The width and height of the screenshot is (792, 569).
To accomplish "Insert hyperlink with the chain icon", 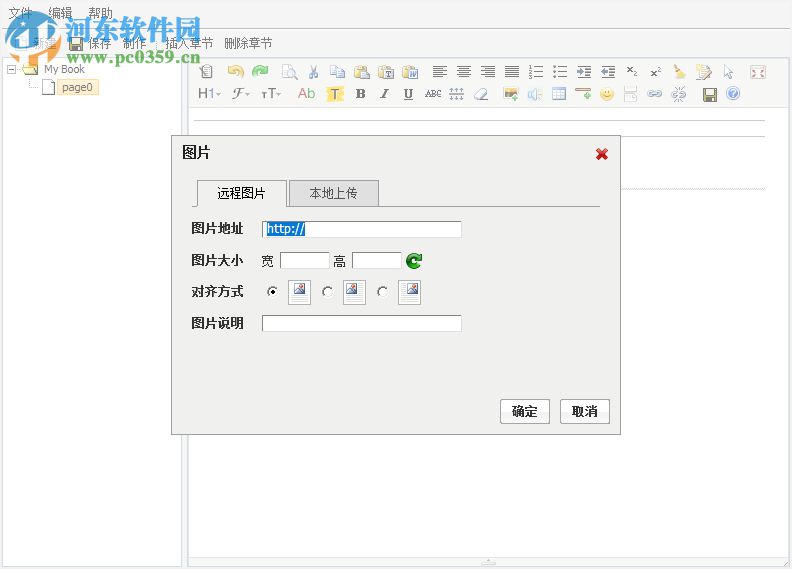I will click(x=655, y=94).
